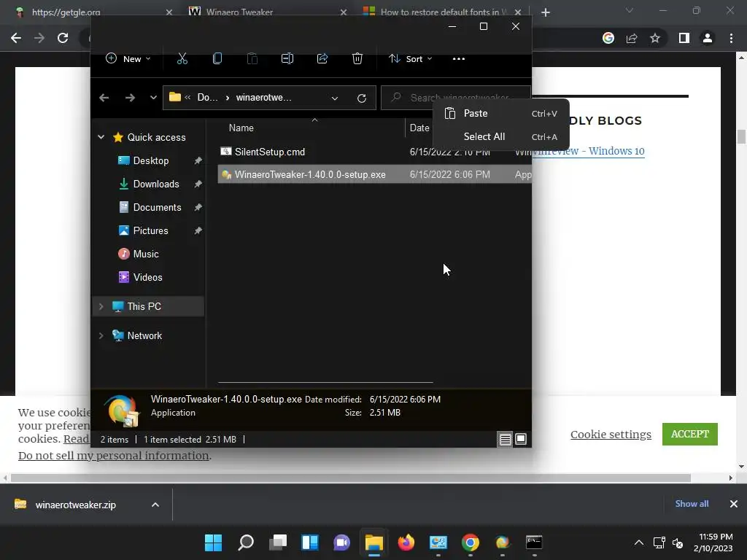Screen dimensions: 747x560
Task: Expand the Network tree node
Action: (x=101, y=335)
